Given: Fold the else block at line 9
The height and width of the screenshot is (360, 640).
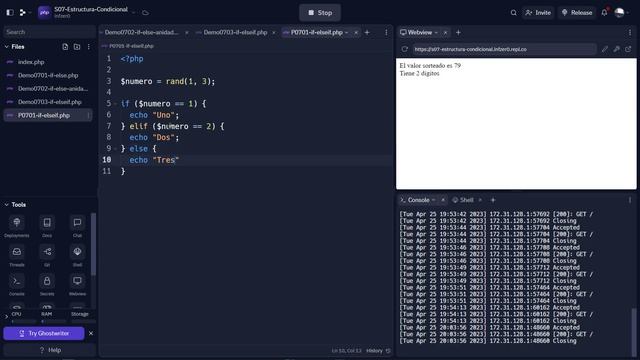Looking at the screenshot, I should (115, 149).
